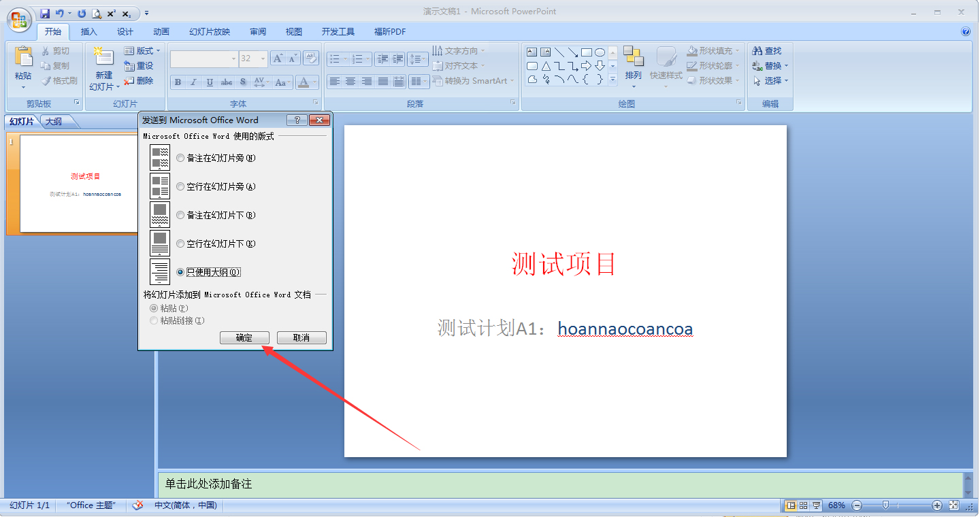Expand the 版式 layout dropdown

coord(143,50)
